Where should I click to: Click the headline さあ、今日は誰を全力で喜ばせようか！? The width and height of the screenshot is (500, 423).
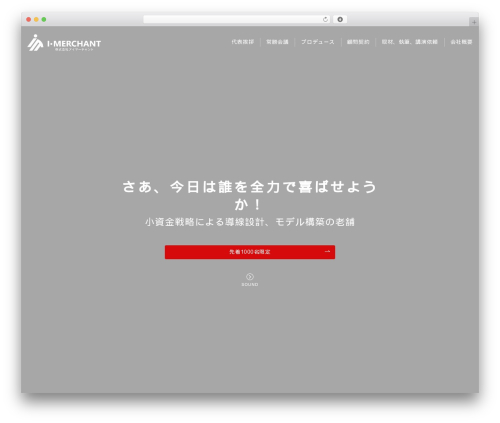click(250, 195)
